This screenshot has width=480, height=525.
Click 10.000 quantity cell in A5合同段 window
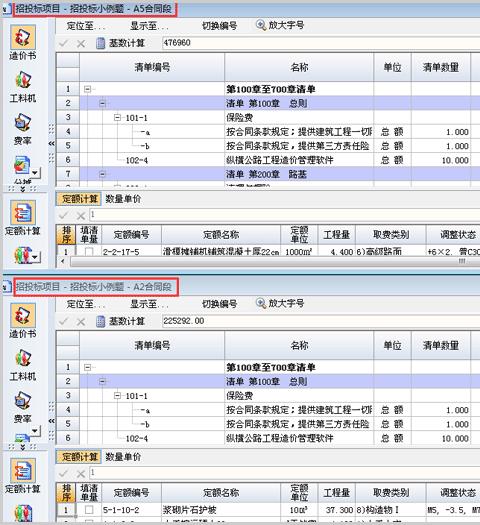click(x=441, y=160)
